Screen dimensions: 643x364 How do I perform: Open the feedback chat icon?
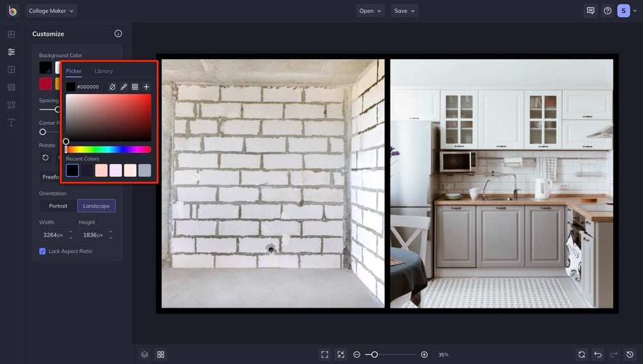591,11
